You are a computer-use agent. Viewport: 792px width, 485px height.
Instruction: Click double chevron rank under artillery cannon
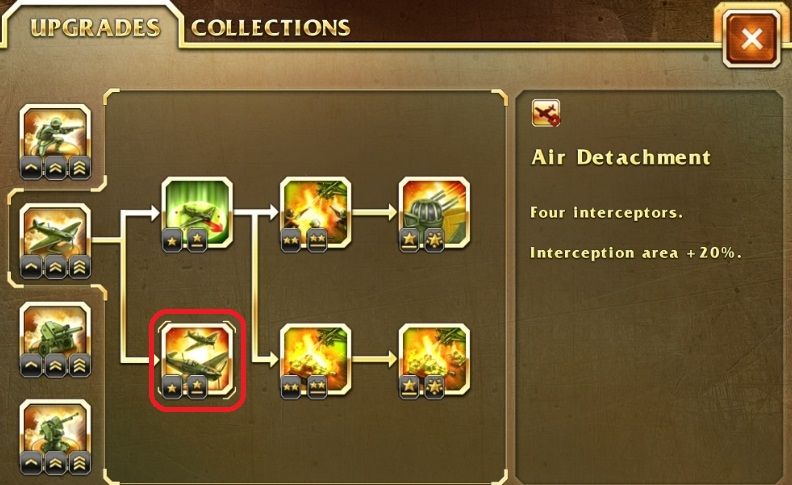(x=56, y=365)
